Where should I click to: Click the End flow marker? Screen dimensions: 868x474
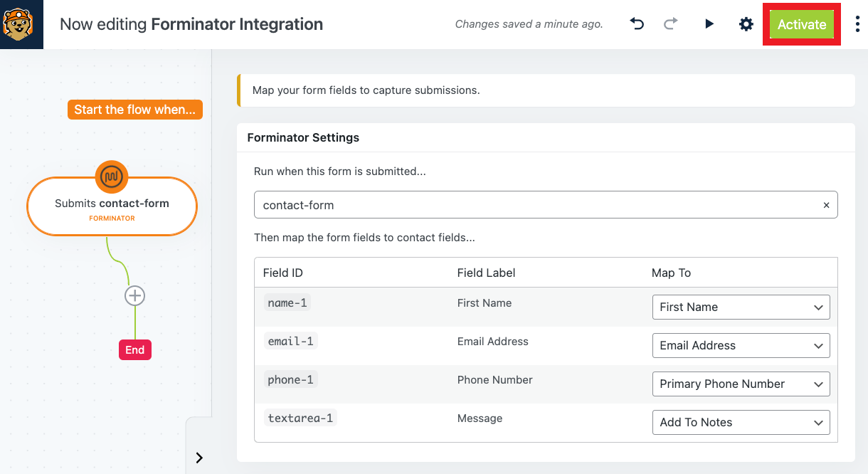(134, 349)
